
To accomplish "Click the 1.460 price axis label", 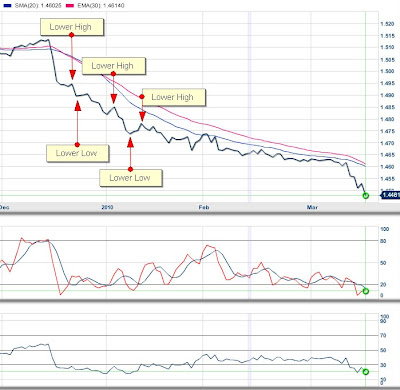I will pos(387,167).
